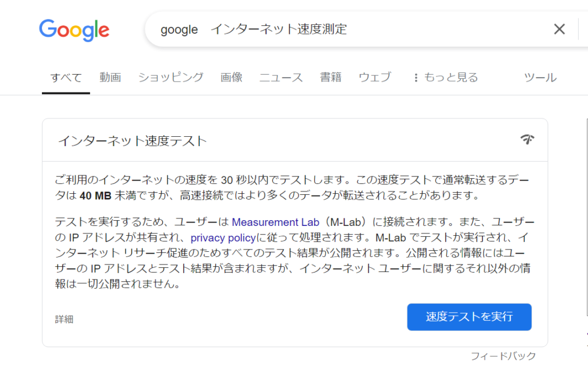Image resolution: width=588 pixels, height=372 pixels.
Task: Switch to the 画像 results tab
Action: pyautogui.click(x=231, y=78)
